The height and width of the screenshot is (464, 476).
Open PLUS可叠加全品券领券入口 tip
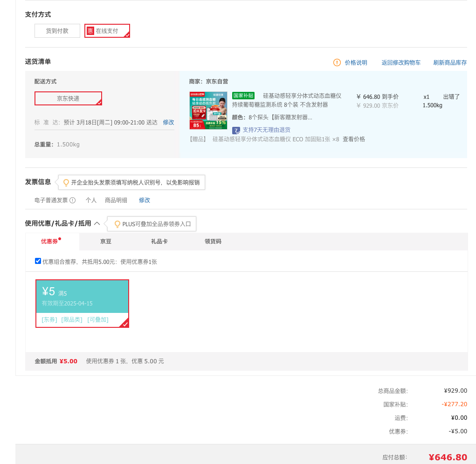(x=157, y=224)
